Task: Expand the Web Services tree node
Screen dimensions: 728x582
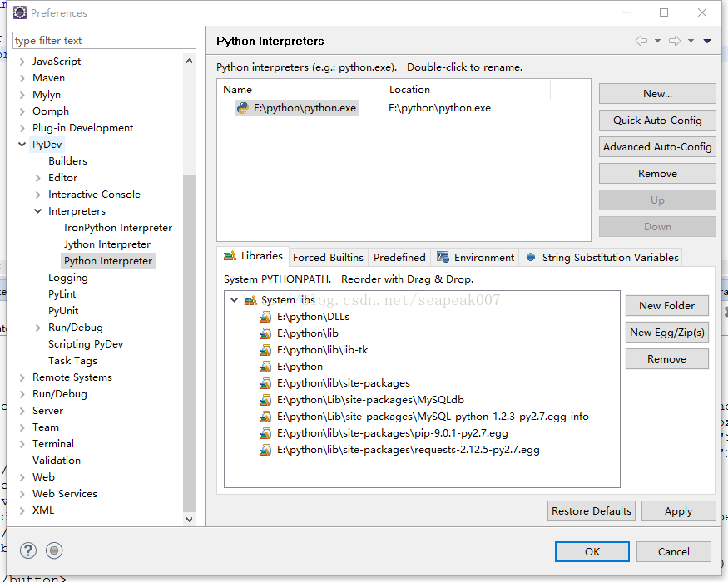Action: click(x=22, y=494)
